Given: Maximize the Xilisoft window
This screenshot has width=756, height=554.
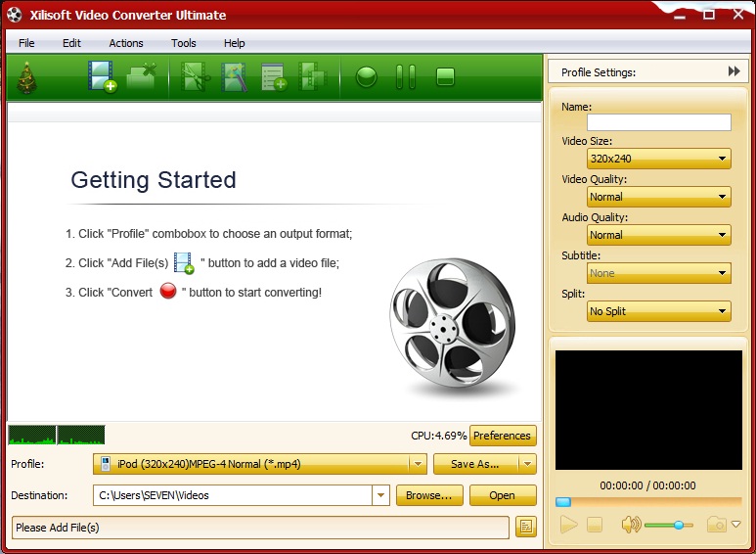Looking at the screenshot, I should coord(709,15).
